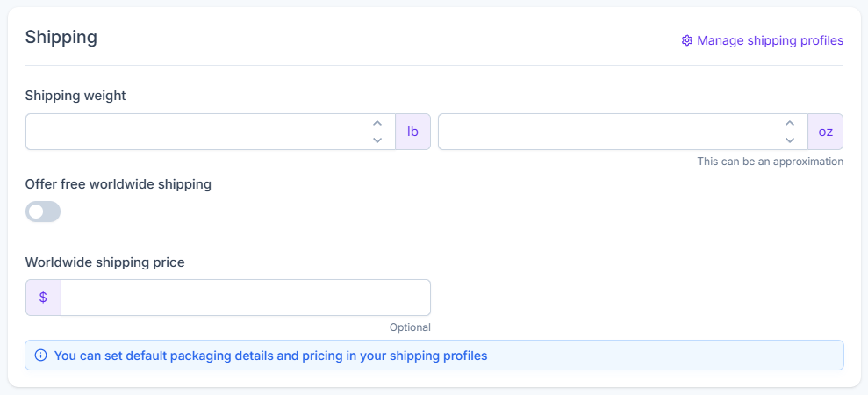Click the Offer free worldwide shipping label

tap(118, 184)
